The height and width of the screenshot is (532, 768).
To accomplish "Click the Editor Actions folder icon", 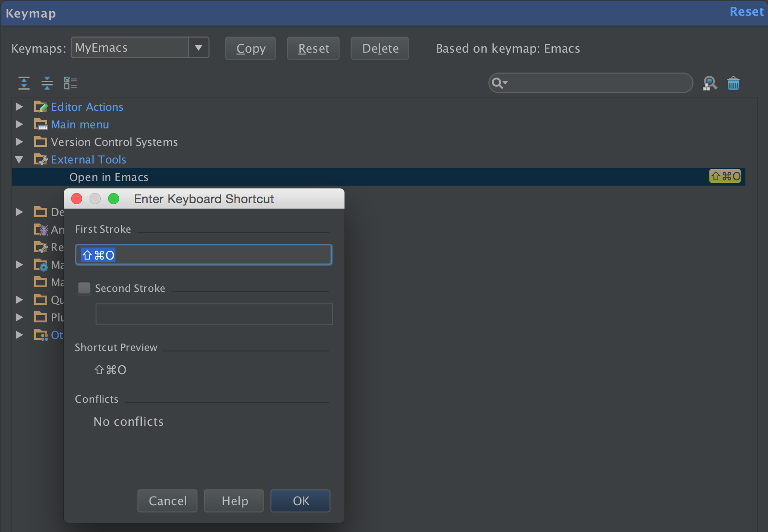I will tap(41, 106).
